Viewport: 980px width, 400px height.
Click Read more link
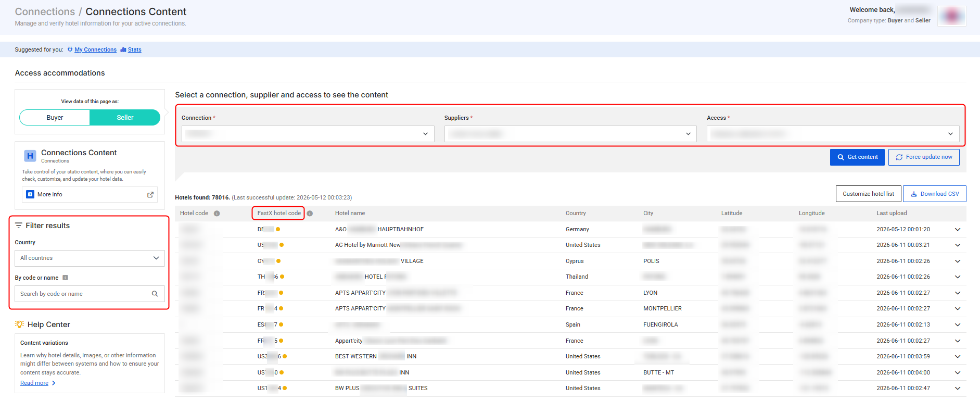point(34,383)
